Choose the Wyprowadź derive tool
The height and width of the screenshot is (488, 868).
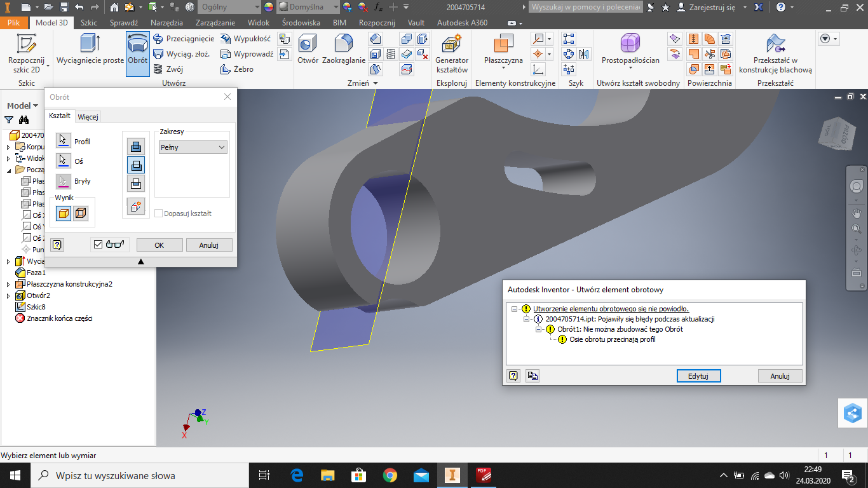tap(247, 54)
